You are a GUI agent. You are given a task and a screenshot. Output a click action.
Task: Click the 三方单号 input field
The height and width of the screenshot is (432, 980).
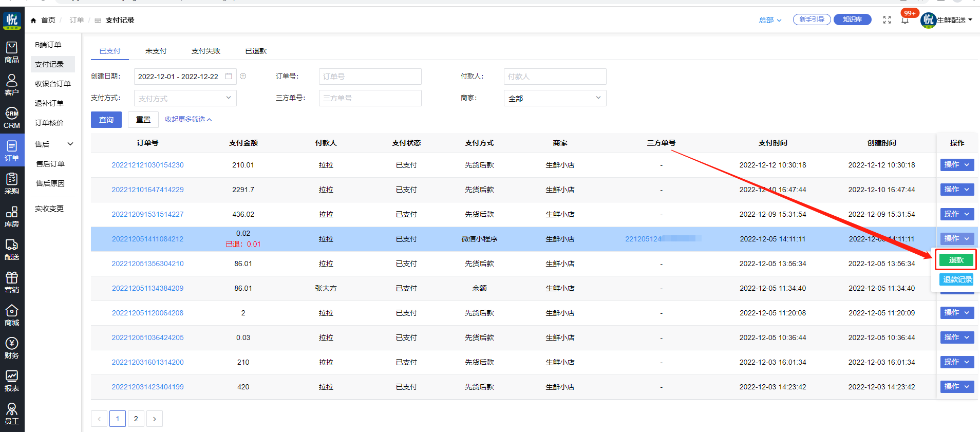(x=370, y=98)
